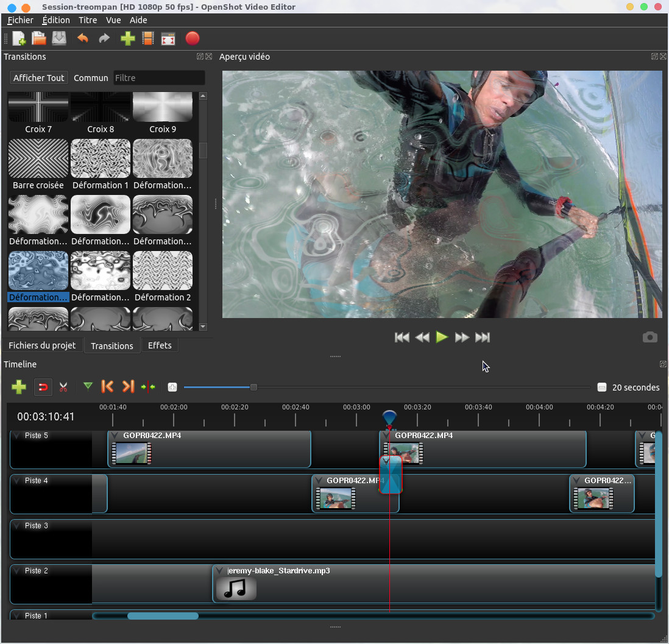Toggle Afficher Tout transitions filter
The height and width of the screenshot is (644, 669).
coord(38,78)
